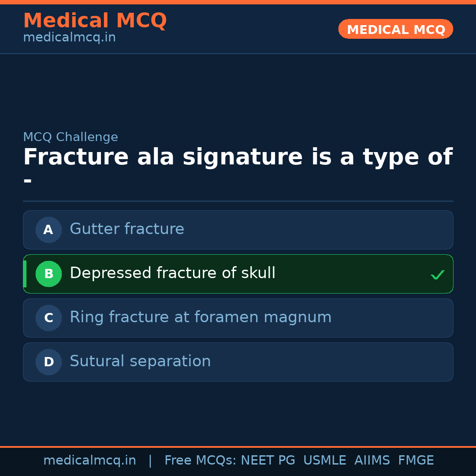The height and width of the screenshot is (476, 476).
Task: Click the circular B option badge icon
Action: click(48, 274)
